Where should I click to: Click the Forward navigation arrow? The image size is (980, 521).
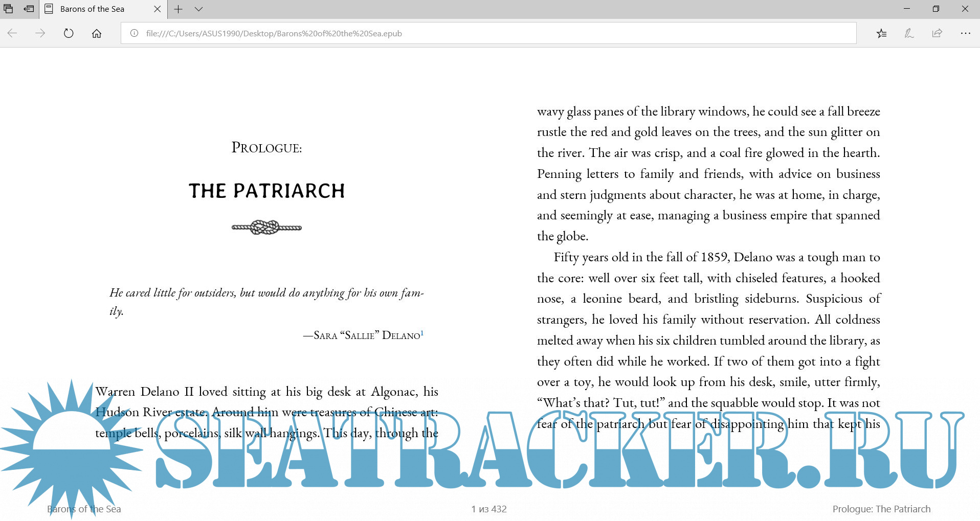click(x=40, y=33)
